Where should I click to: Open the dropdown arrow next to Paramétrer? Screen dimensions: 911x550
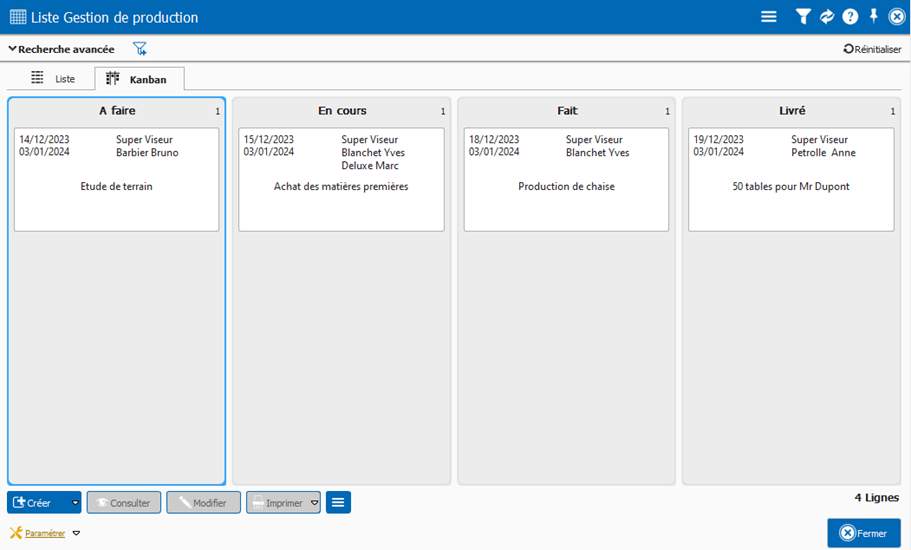pyautogui.click(x=76, y=534)
